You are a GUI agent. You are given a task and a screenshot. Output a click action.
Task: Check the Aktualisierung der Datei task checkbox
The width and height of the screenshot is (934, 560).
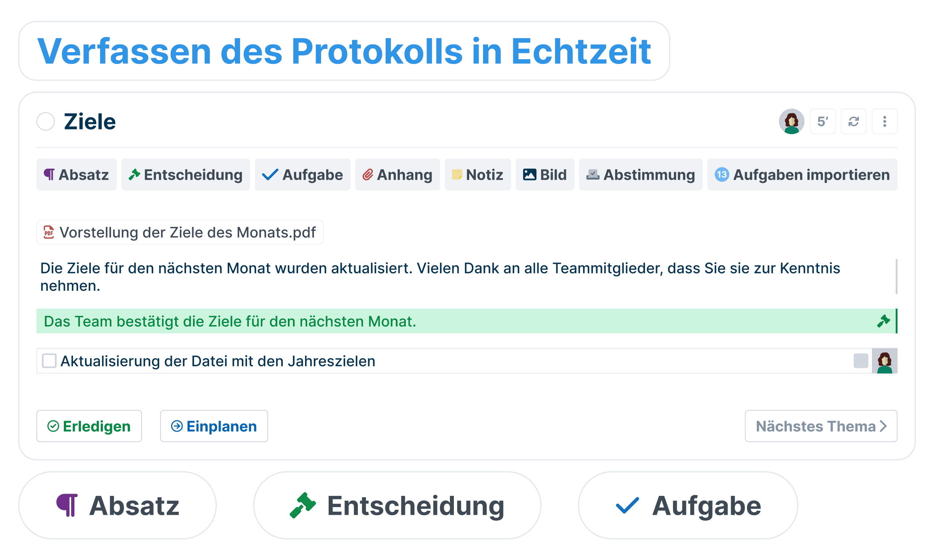pos(49,361)
